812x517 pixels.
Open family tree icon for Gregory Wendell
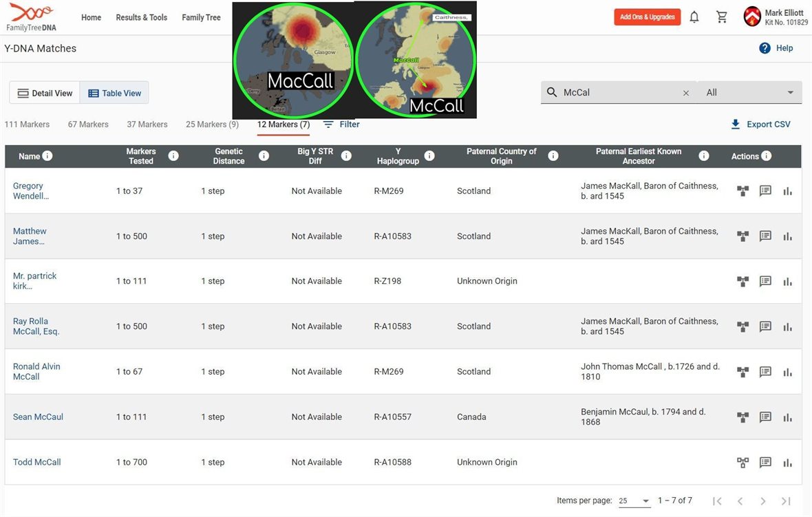(x=742, y=191)
